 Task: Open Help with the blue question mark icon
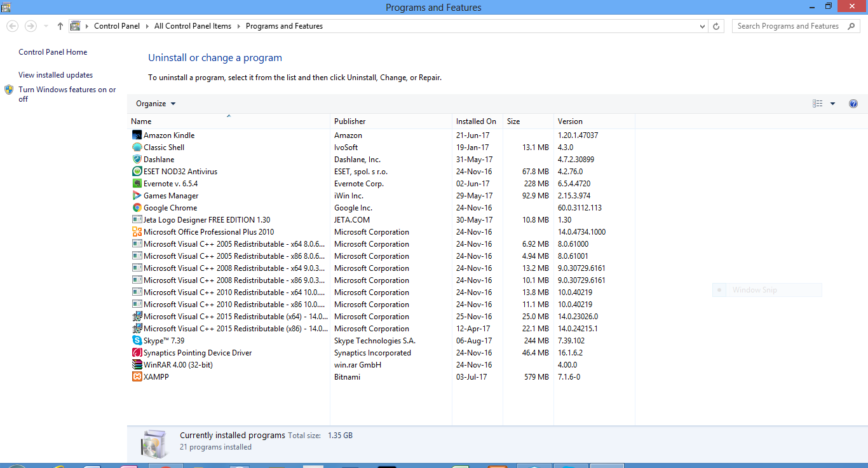(853, 104)
